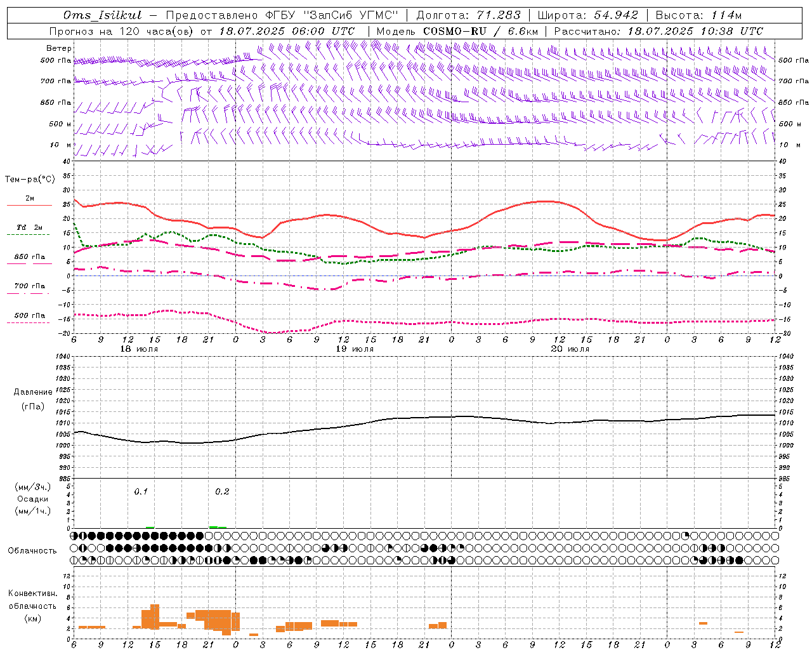Click the Облачность cloud cover label
The width and height of the screenshot is (812, 650).
[x=32, y=551]
